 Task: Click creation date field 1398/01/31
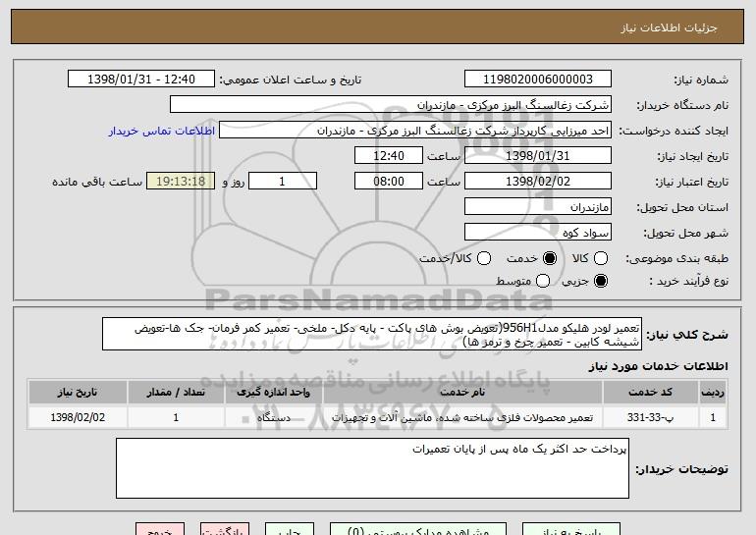(538, 156)
